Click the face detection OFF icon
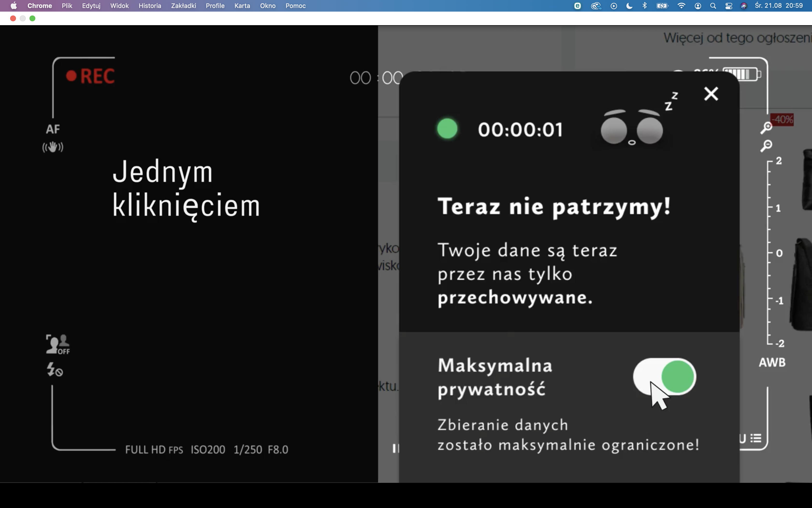The height and width of the screenshot is (508, 812). (58, 344)
